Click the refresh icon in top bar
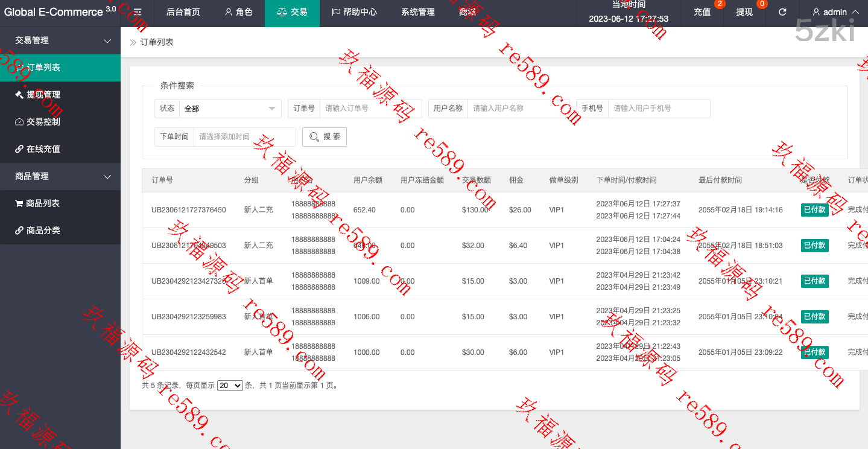Screen dimensions: 868x449 tap(782, 12)
